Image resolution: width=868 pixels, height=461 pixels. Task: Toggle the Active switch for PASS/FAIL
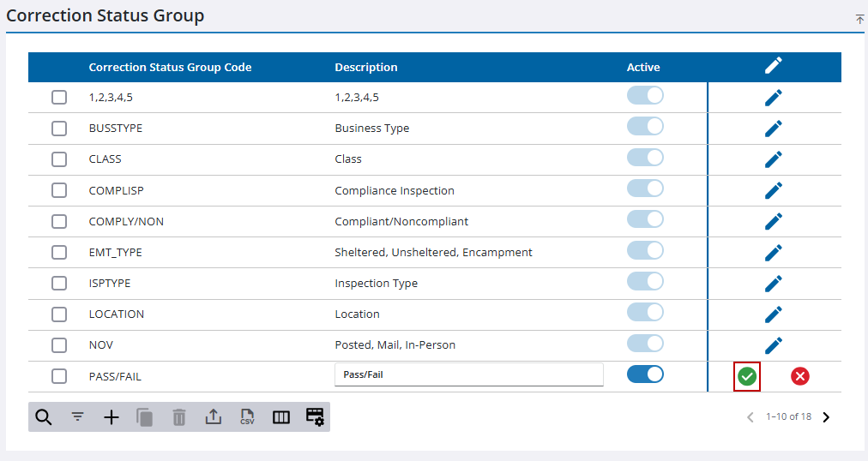pos(645,374)
